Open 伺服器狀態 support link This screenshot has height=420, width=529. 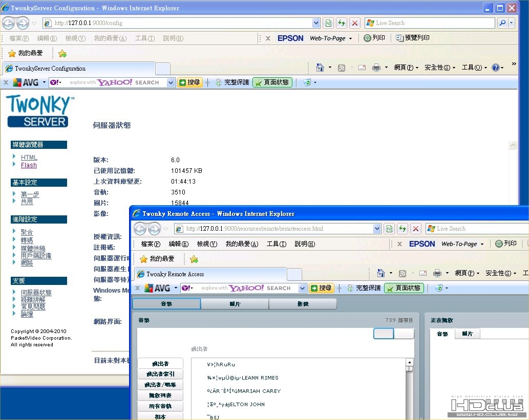coord(36,293)
